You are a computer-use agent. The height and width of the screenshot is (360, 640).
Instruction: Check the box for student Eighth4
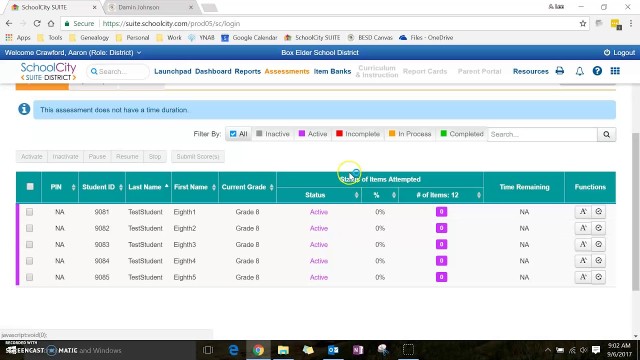[29, 261]
